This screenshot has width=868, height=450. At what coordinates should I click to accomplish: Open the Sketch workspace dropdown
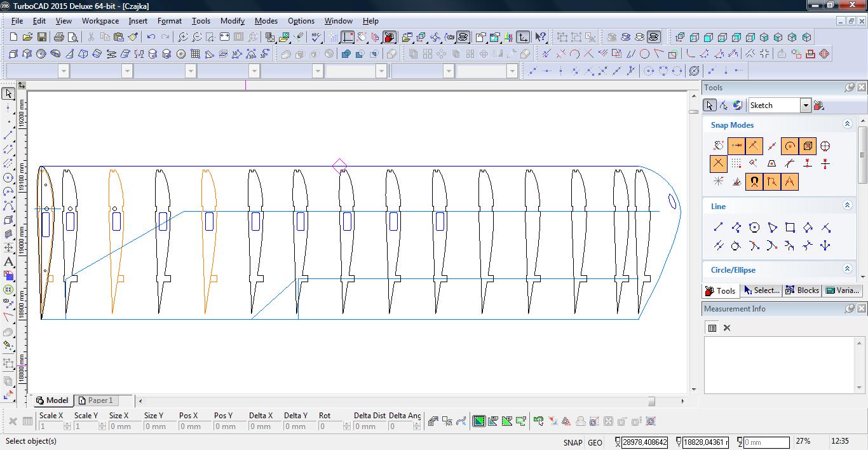[805, 106]
